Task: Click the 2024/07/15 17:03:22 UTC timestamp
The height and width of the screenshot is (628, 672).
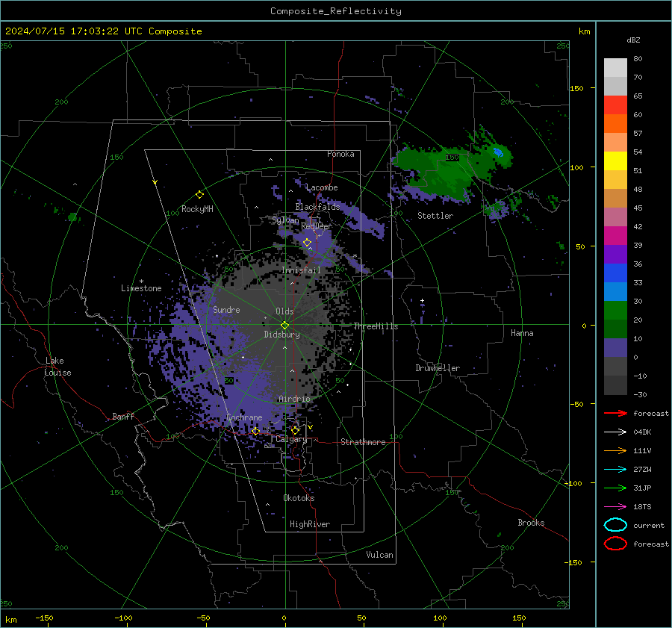Action: (x=74, y=31)
